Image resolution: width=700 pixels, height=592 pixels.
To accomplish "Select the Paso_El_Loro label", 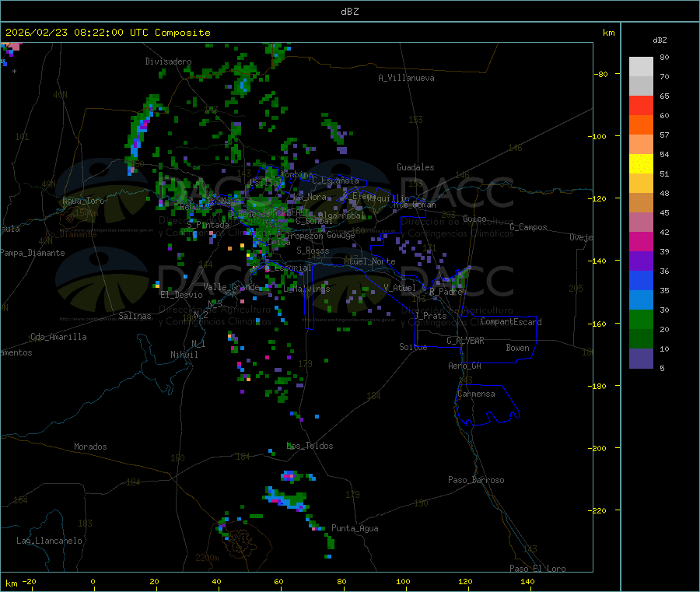I will [x=537, y=569].
